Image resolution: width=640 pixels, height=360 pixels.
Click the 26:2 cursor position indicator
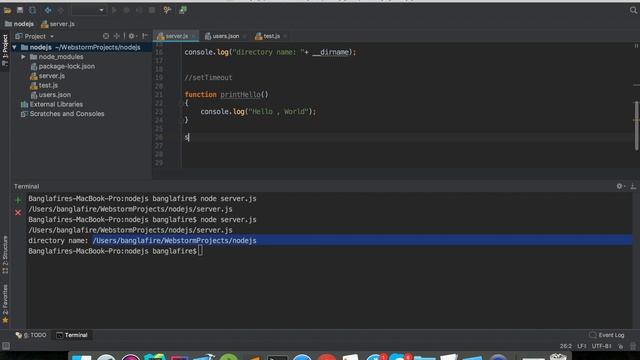point(566,346)
